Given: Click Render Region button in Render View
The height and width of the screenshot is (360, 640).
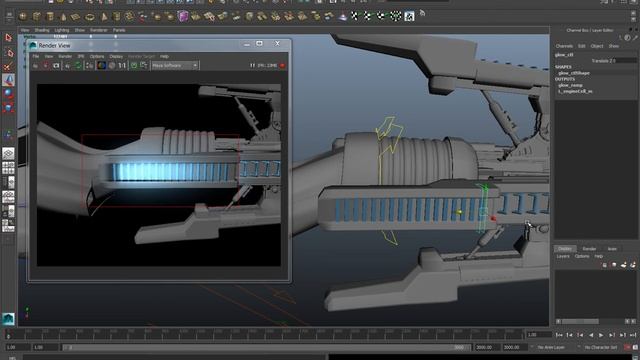Looking at the screenshot, I should (x=46, y=65).
